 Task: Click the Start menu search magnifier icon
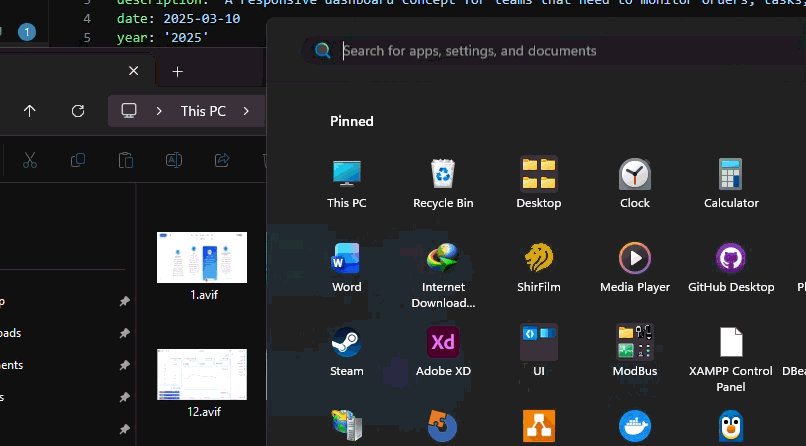[322, 50]
